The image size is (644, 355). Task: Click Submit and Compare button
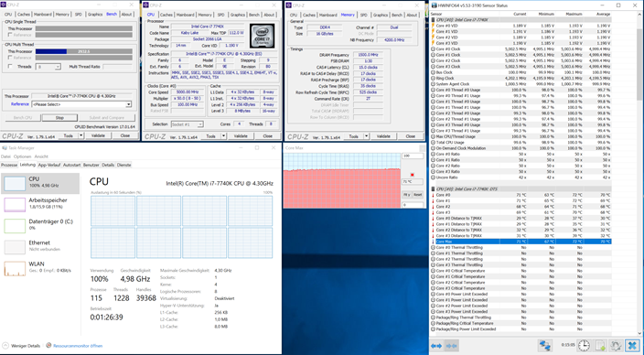point(107,117)
